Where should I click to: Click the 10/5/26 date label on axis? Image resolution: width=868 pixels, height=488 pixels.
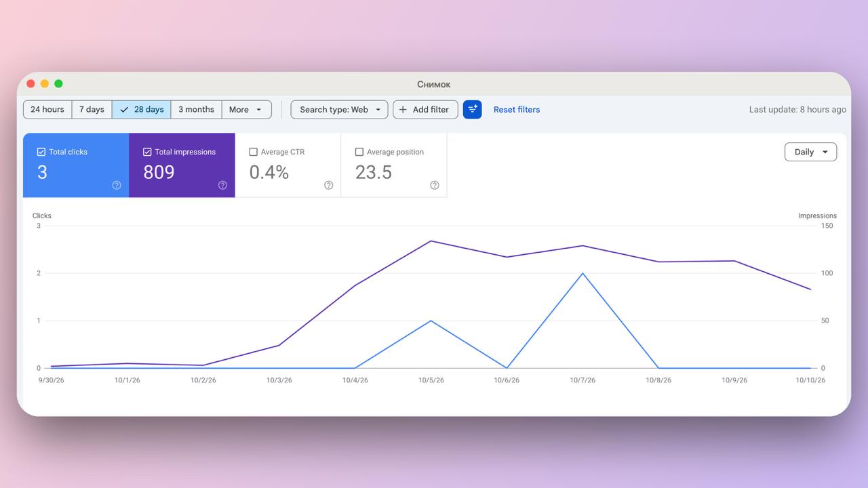click(431, 380)
